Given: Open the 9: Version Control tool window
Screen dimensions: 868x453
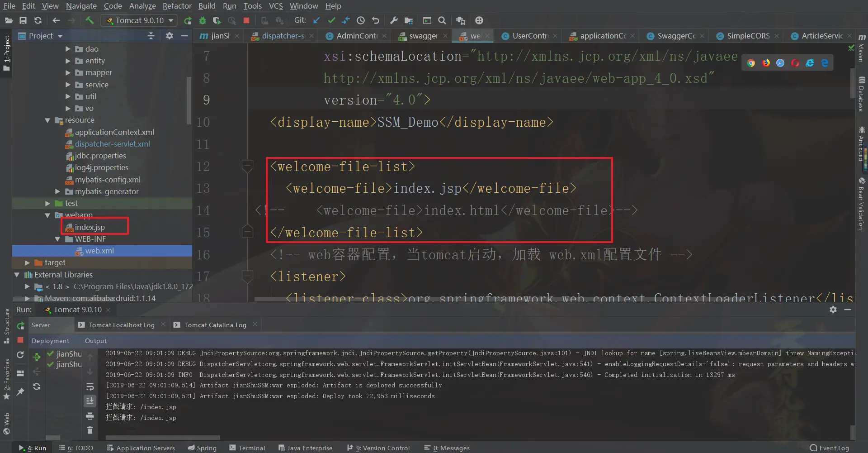Looking at the screenshot, I should click(378, 448).
